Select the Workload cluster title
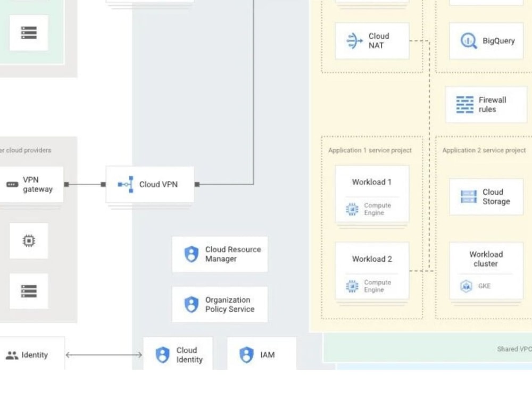This screenshot has width=532, height=399. [486, 259]
